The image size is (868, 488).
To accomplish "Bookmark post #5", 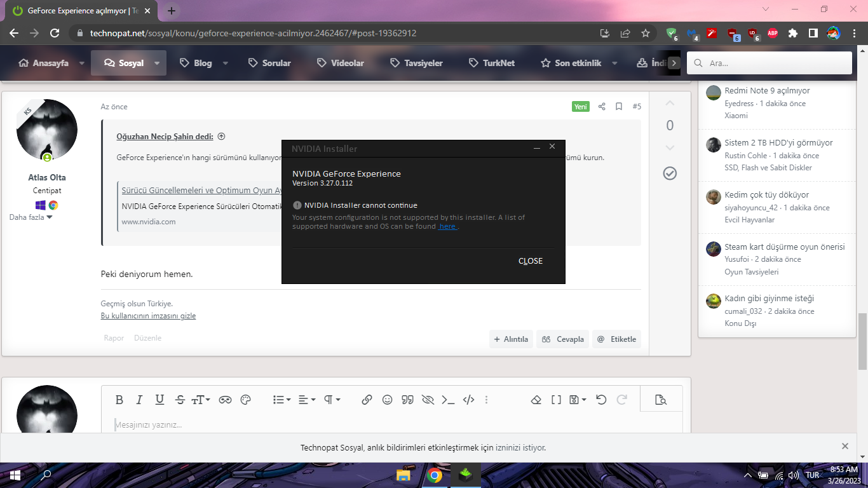I will coord(619,107).
